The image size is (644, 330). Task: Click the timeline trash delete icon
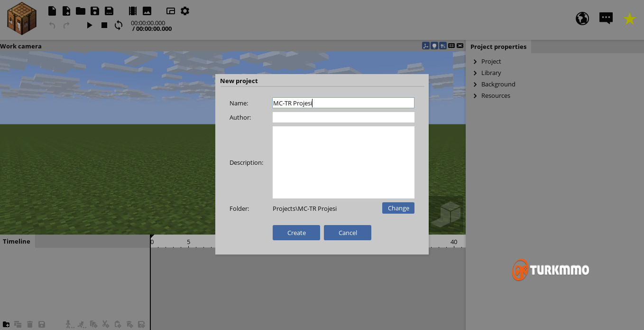pyautogui.click(x=30, y=324)
